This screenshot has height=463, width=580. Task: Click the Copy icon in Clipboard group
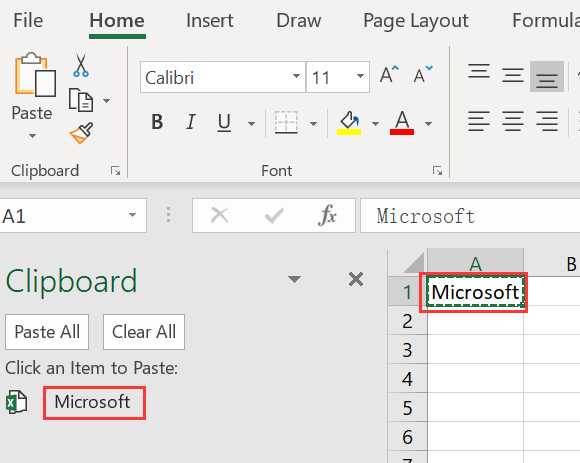(81, 100)
